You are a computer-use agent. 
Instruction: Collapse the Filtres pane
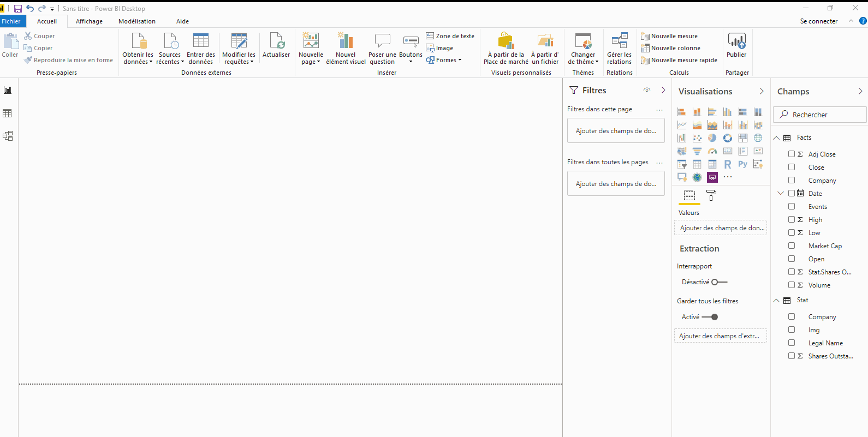pyautogui.click(x=663, y=90)
